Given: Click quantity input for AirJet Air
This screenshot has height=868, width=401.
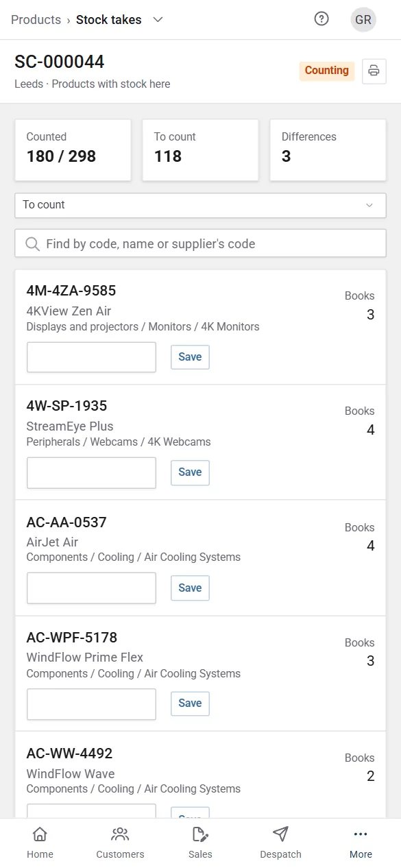Looking at the screenshot, I should point(91,588).
